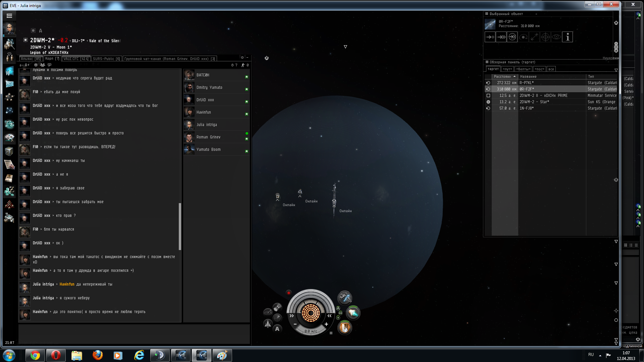Toggle the autopilot A button
Image resolution: width=644 pixels, height=362 pixels.
tap(277, 329)
